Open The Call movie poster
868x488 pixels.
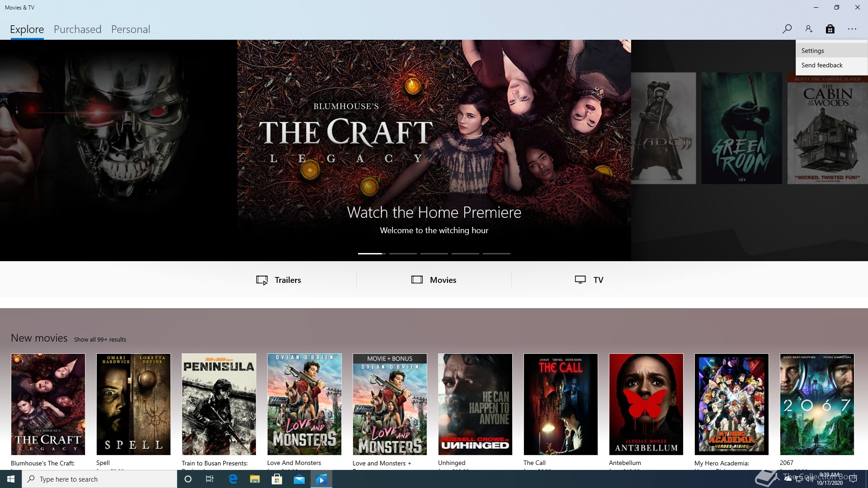pyautogui.click(x=561, y=404)
